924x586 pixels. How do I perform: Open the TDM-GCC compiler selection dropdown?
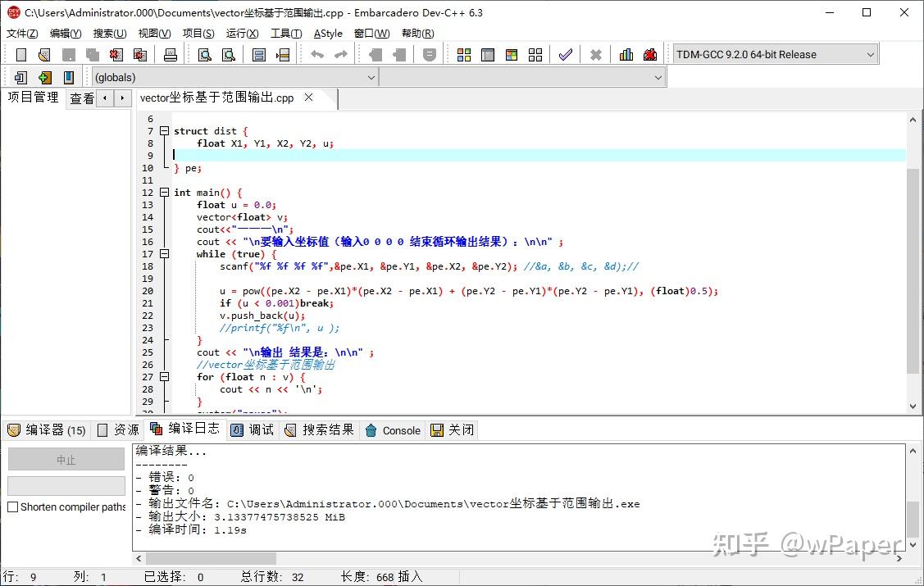[870, 53]
